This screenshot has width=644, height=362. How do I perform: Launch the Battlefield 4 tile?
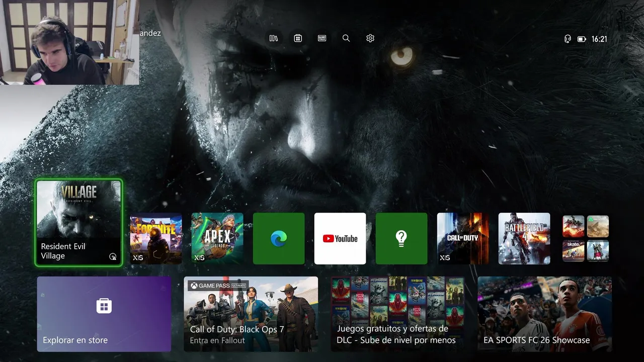point(524,238)
